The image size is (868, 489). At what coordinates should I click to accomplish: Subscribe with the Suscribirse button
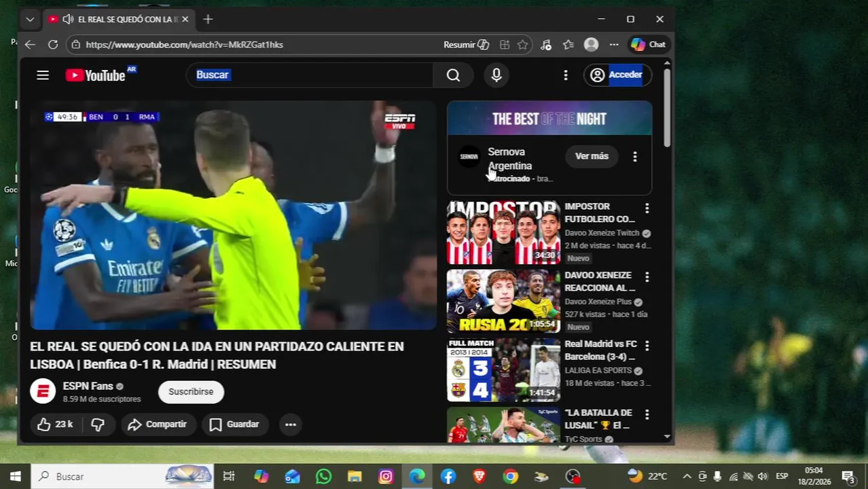coord(191,392)
